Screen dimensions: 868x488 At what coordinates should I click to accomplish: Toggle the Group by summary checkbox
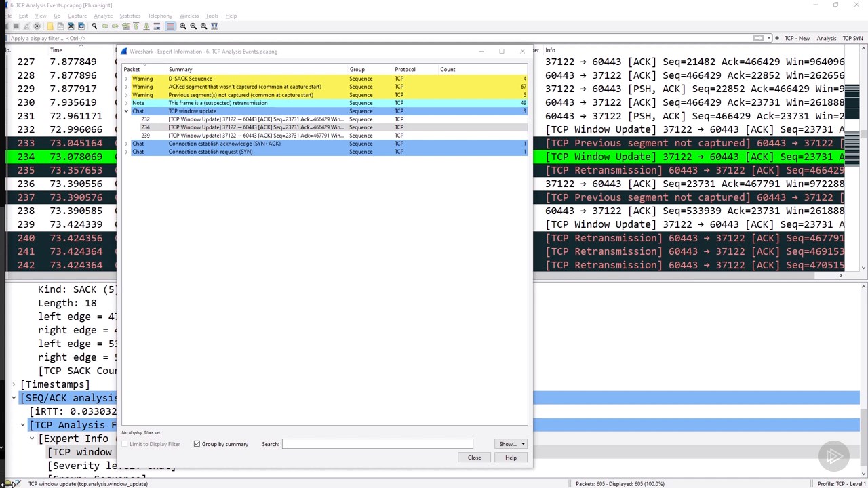click(197, 444)
